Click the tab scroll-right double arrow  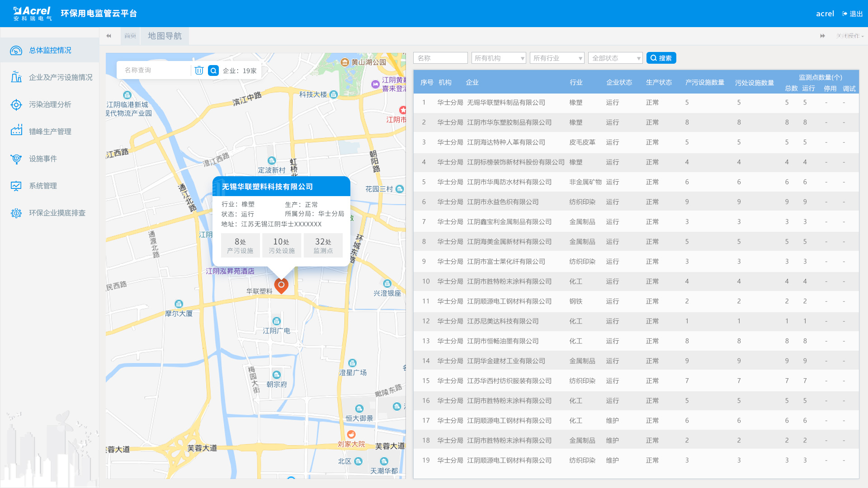click(822, 36)
